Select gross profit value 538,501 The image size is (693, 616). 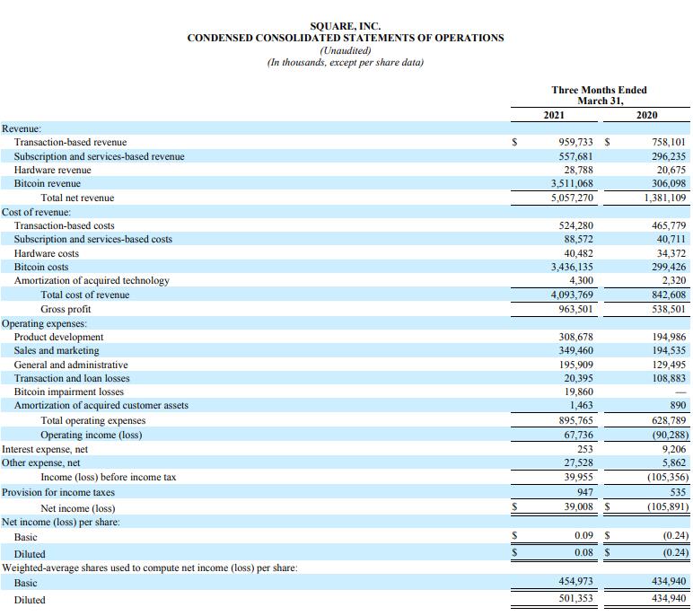[x=669, y=309]
